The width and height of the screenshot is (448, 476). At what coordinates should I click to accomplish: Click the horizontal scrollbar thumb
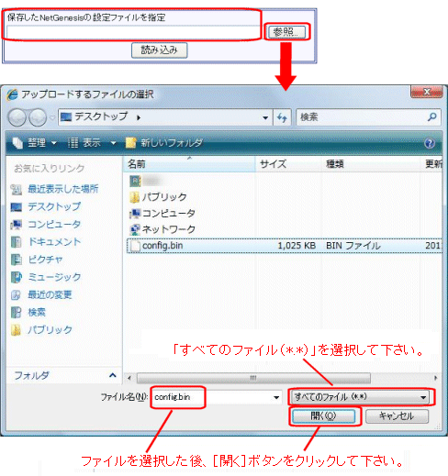coord(253,378)
